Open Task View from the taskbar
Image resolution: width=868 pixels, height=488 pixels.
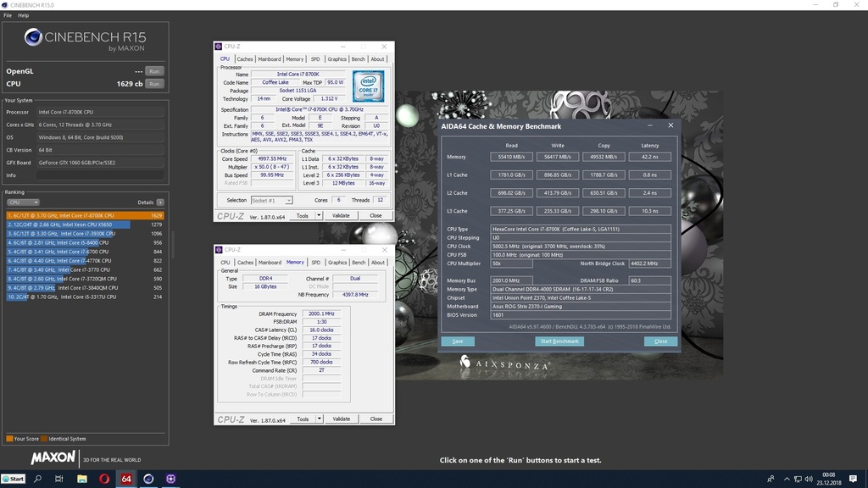pos(59,479)
